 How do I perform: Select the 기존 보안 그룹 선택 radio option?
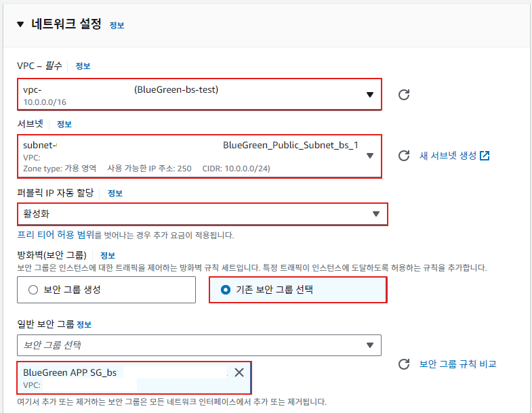point(298,290)
